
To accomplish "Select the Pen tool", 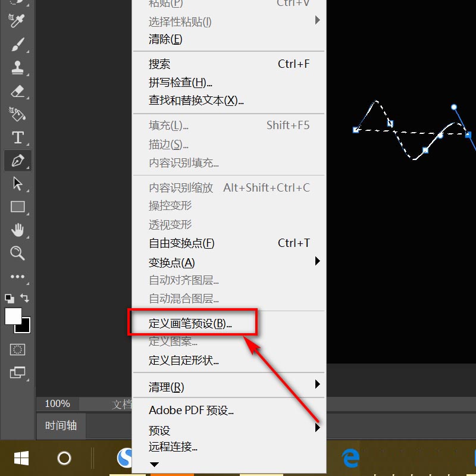I will [x=17, y=161].
